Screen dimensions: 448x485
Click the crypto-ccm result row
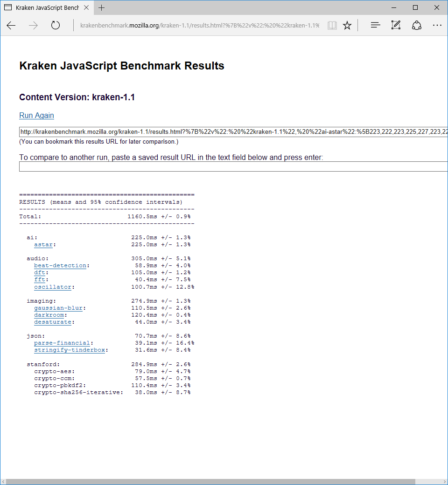[x=112, y=378]
